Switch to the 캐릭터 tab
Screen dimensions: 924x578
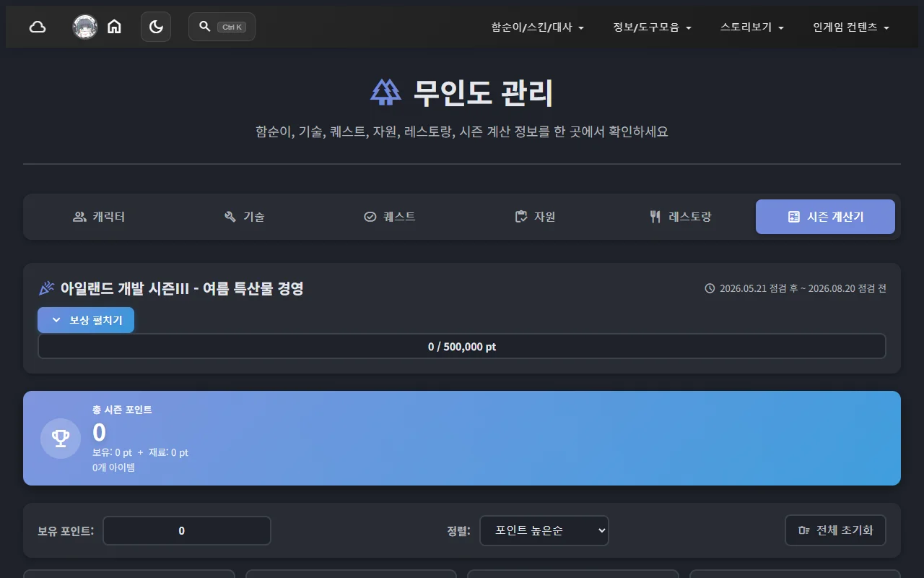tap(100, 217)
